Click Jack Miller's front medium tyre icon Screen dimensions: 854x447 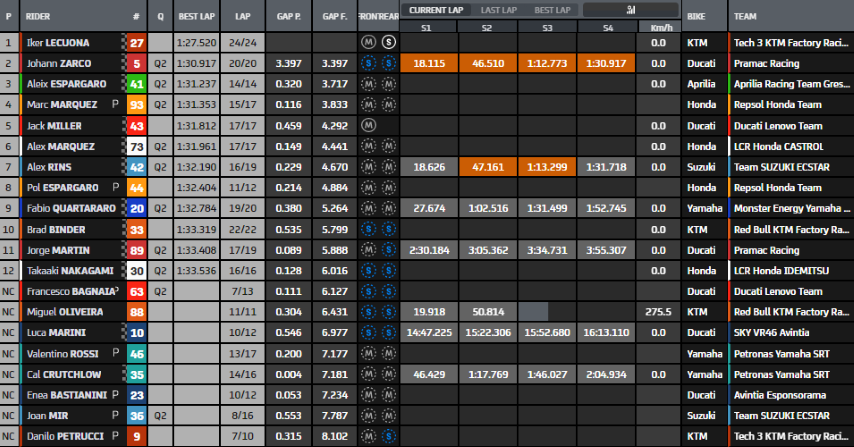tap(368, 126)
